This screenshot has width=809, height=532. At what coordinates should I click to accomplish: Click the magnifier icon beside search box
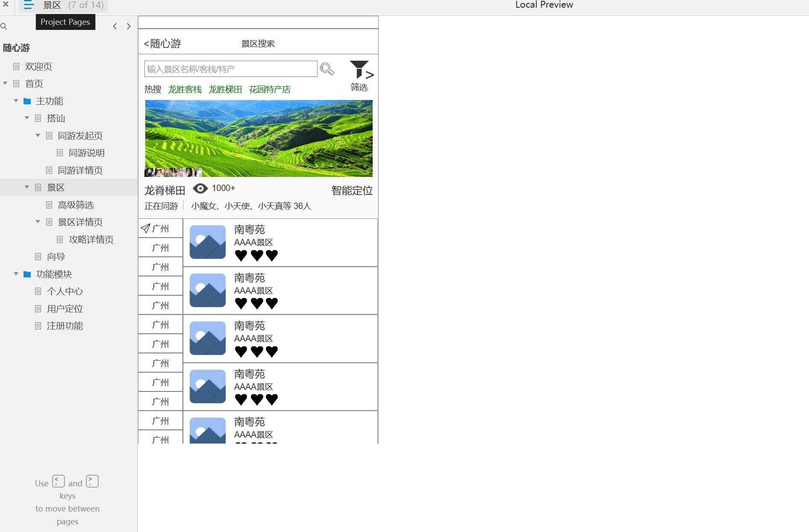click(327, 69)
